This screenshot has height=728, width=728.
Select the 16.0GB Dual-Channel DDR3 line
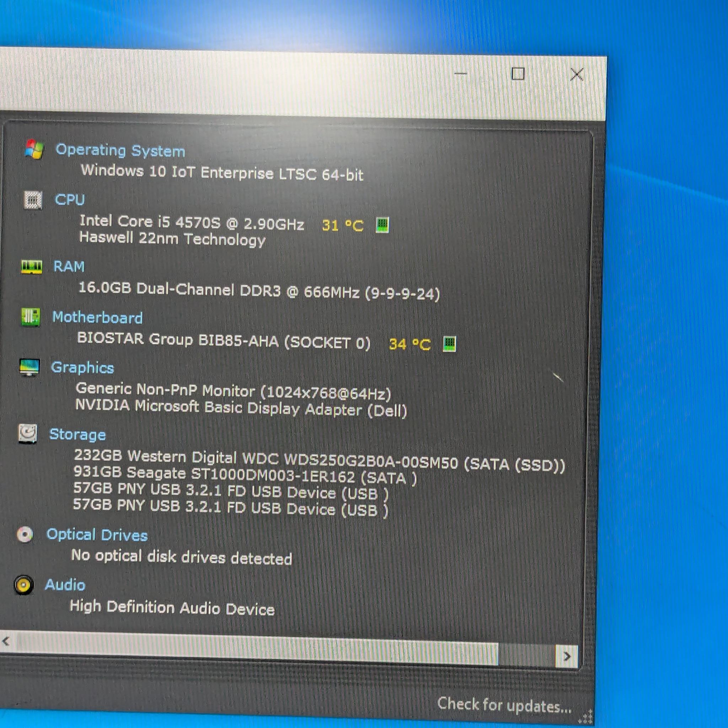coord(259,291)
